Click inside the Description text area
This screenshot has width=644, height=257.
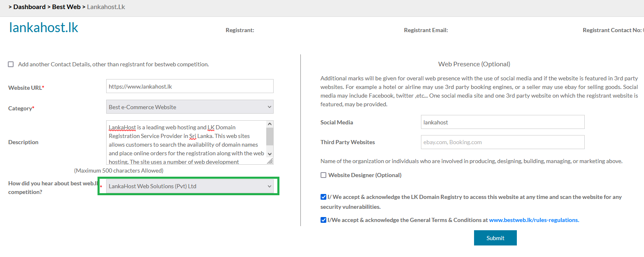coord(186,143)
